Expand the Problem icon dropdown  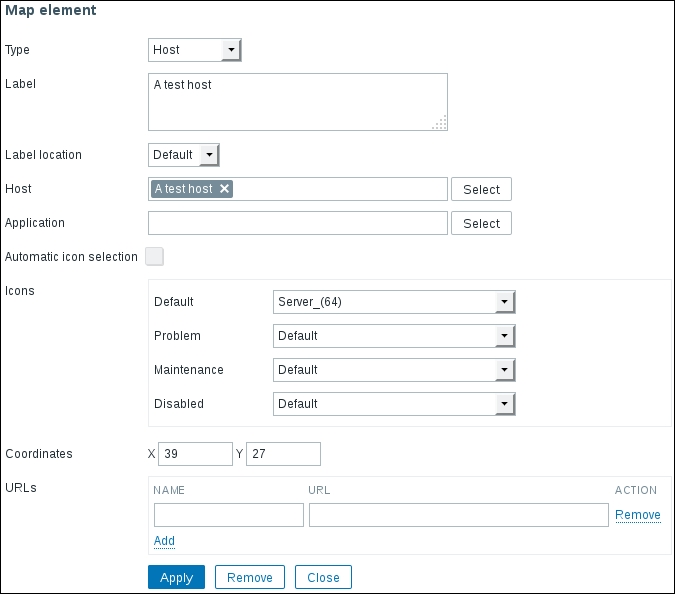393,336
